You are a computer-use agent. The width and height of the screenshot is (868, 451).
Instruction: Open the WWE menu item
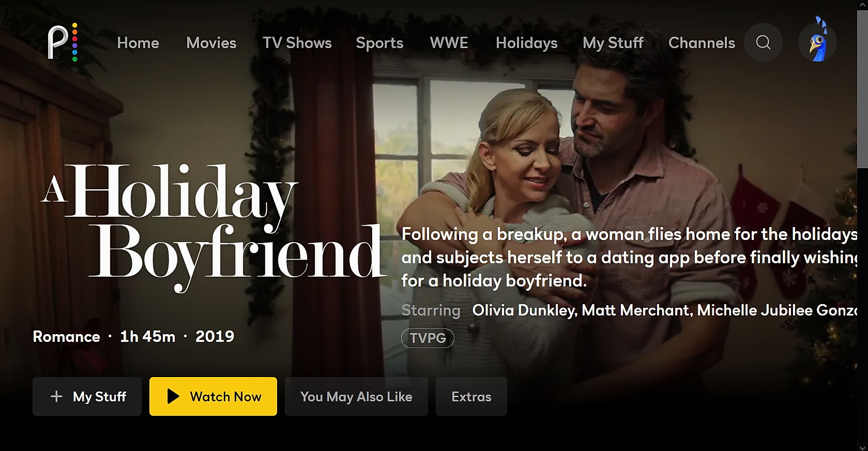(449, 43)
